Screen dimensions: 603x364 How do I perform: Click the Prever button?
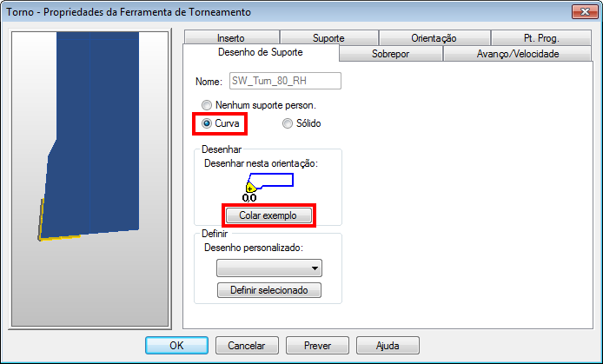(x=317, y=345)
